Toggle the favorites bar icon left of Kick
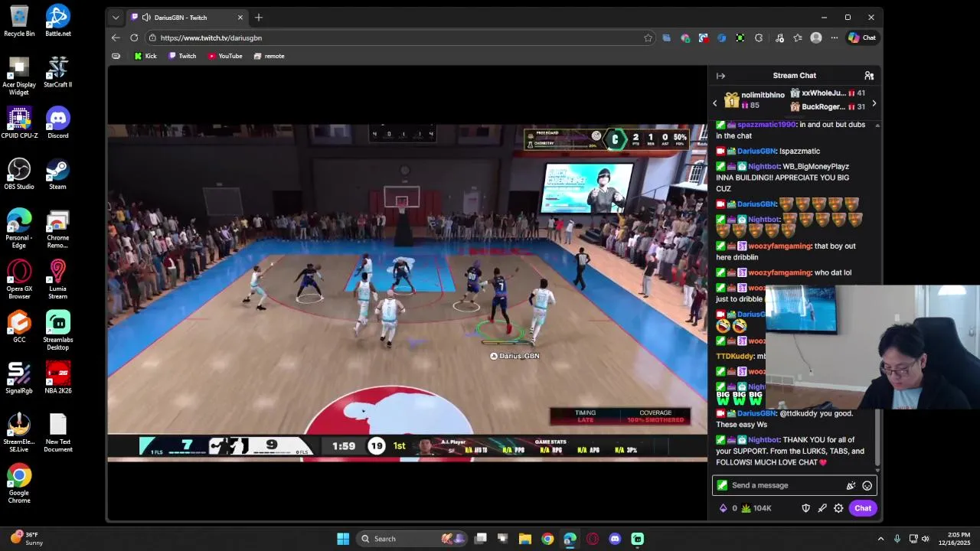This screenshot has width=980, height=551. point(116,56)
